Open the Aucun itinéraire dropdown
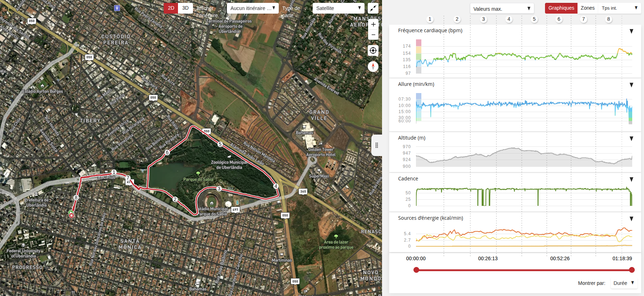 pyautogui.click(x=253, y=8)
